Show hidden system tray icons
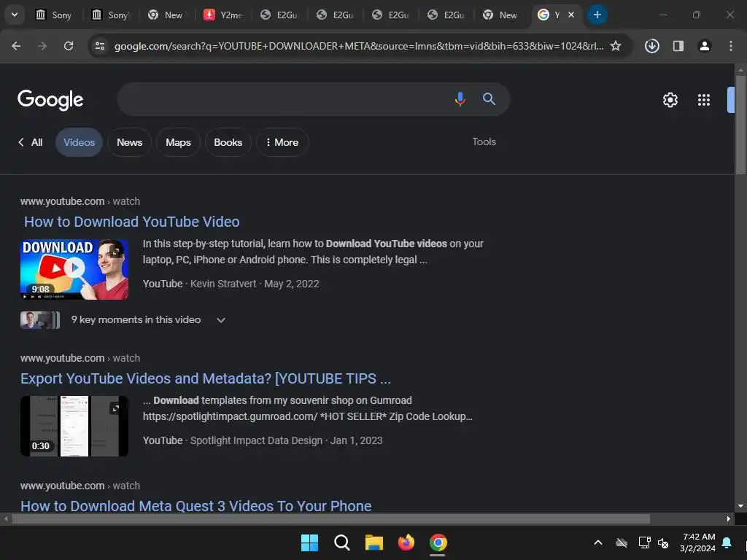 click(x=598, y=542)
